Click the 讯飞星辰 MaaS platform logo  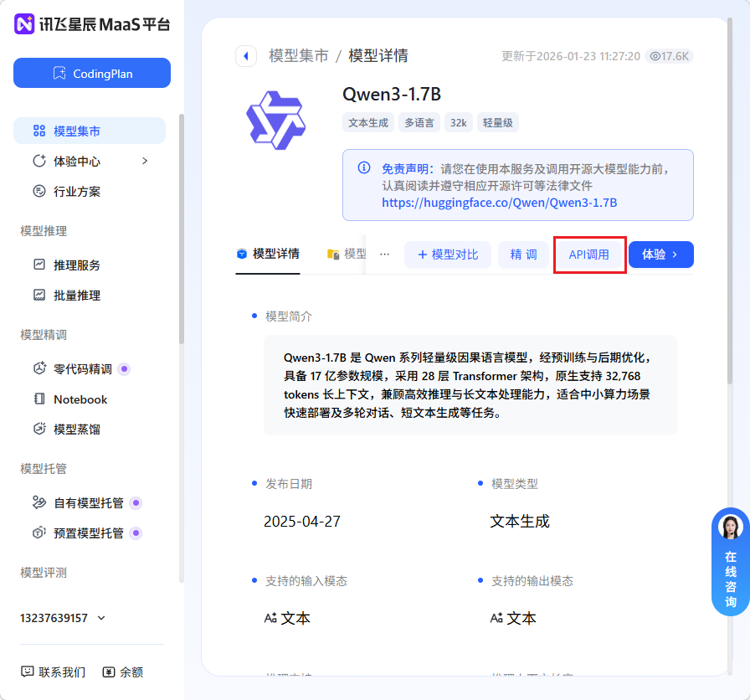click(x=92, y=23)
